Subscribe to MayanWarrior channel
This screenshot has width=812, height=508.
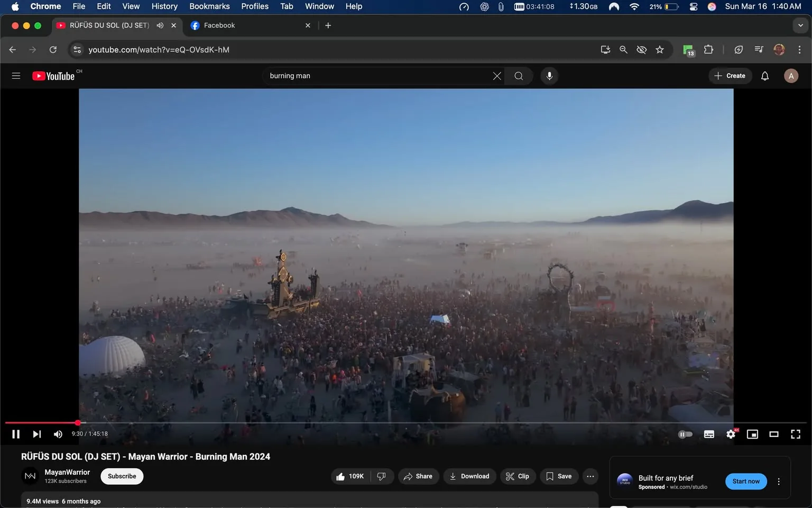122,476
